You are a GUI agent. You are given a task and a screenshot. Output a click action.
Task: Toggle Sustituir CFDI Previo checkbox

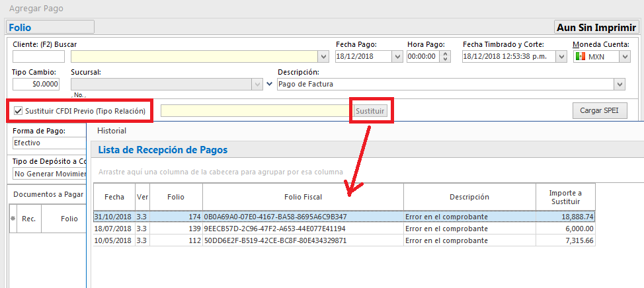(x=19, y=111)
